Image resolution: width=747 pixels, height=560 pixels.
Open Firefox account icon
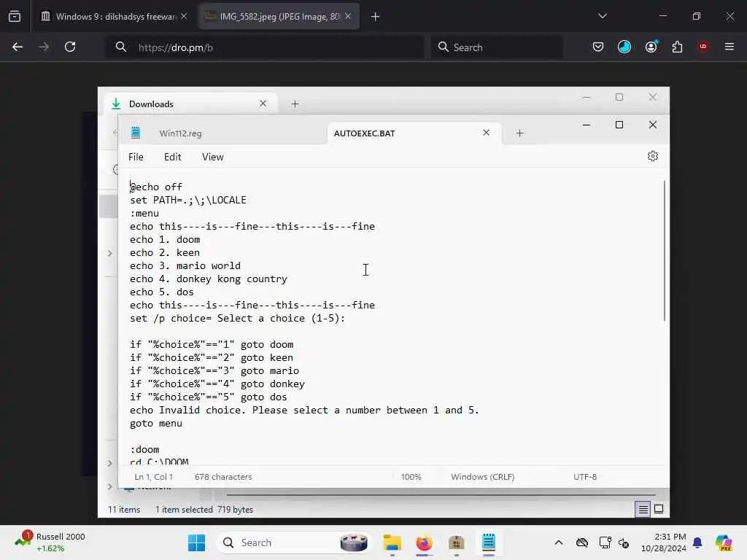click(651, 47)
